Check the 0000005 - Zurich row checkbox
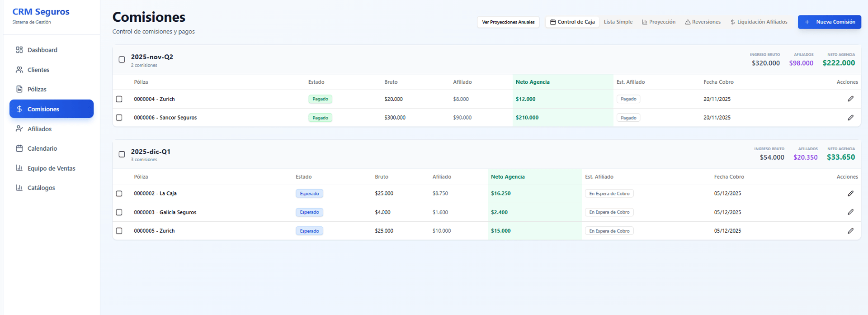Image resolution: width=868 pixels, height=315 pixels. tap(119, 231)
